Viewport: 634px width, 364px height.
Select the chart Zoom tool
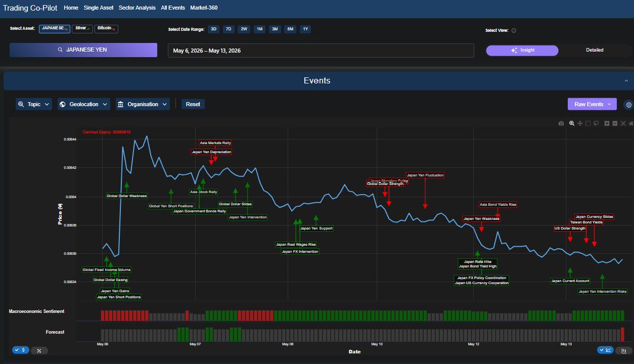click(571, 123)
